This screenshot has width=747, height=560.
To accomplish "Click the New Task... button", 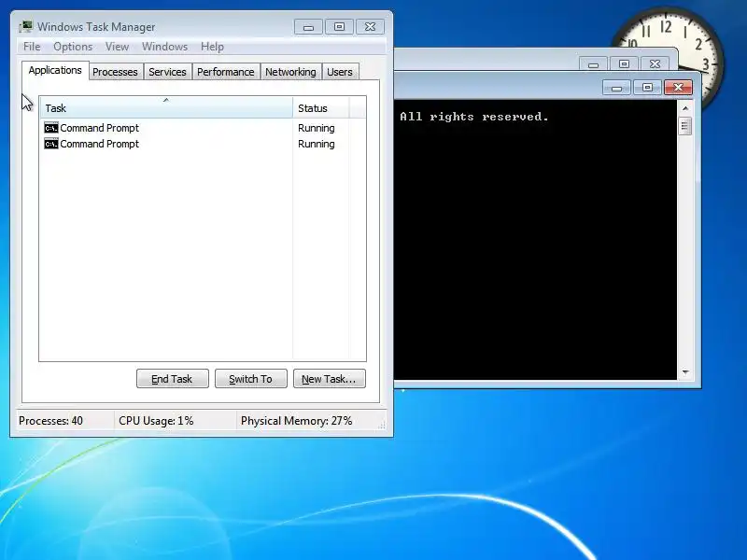I will pos(330,379).
